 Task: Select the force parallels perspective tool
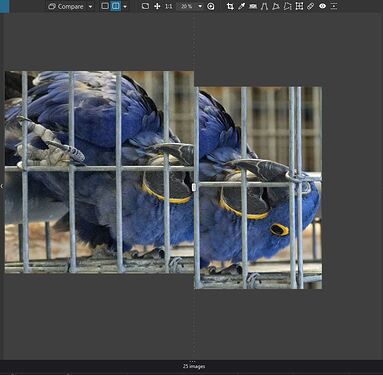264,6
